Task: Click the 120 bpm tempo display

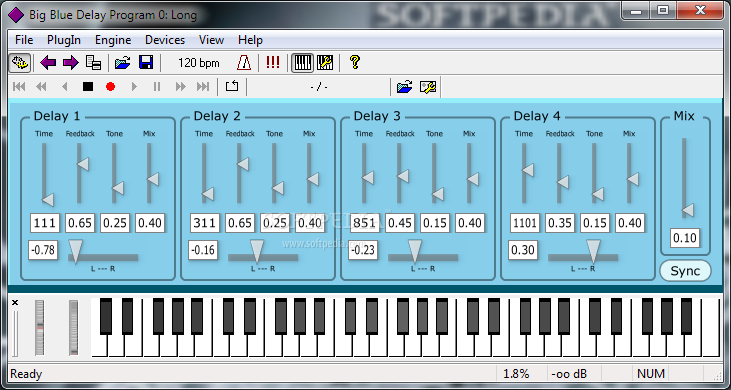Action: point(199,63)
